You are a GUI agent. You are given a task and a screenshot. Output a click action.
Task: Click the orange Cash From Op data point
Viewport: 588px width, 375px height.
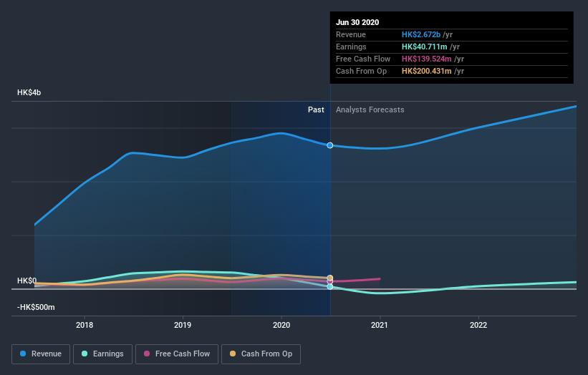pyautogui.click(x=330, y=278)
